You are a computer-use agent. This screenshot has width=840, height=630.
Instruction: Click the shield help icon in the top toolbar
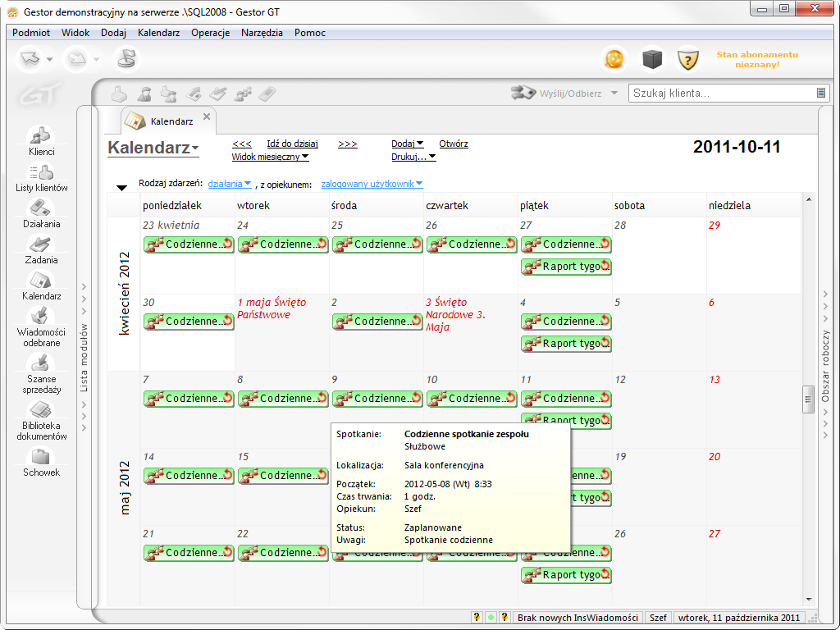[687, 59]
